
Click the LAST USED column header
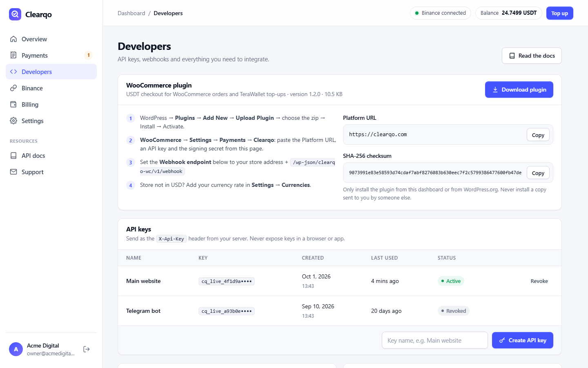click(384, 258)
